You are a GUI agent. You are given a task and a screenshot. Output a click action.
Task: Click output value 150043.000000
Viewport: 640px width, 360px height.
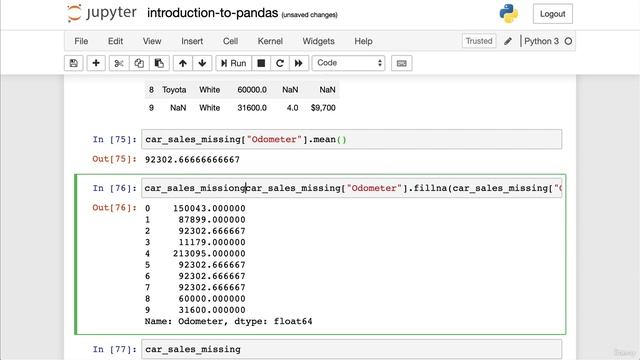pos(209,208)
